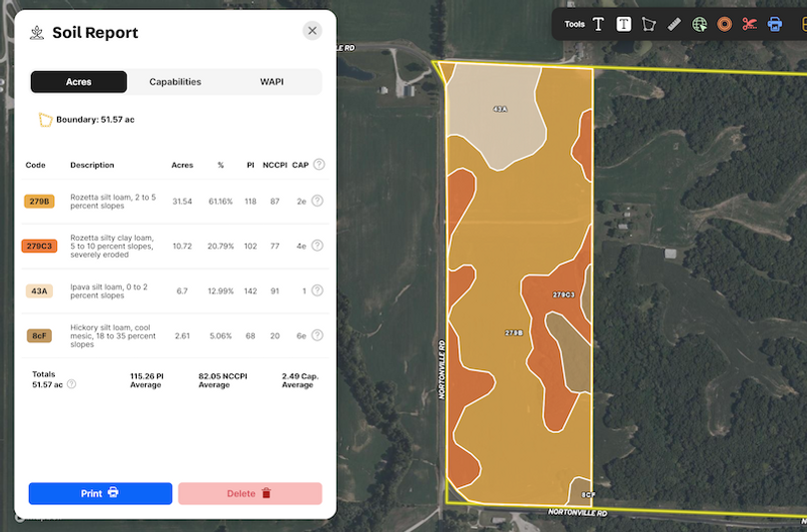The image size is (807, 532).
Task: Switch to the Capabilities tab
Action: tap(175, 82)
